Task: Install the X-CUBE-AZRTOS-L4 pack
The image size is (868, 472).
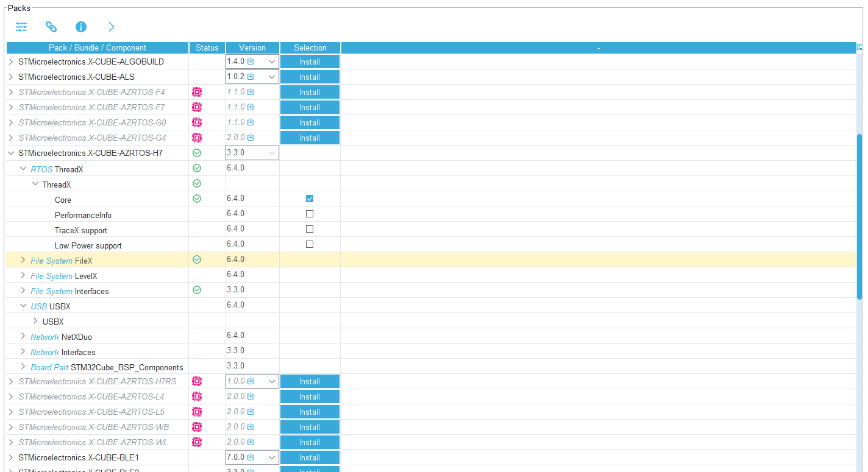Action: 310,396
